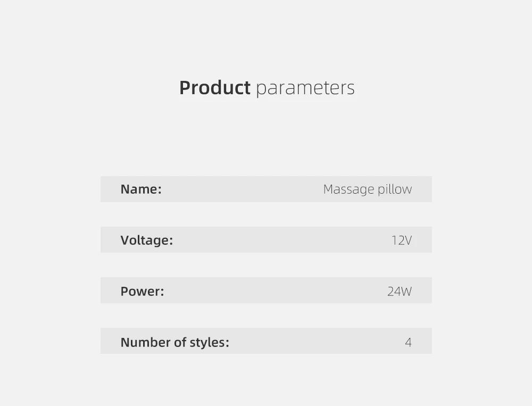Viewport: 532px width, 406px height.
Task: Click the letter "P" starting the Product heading
Action: (185, 88)
